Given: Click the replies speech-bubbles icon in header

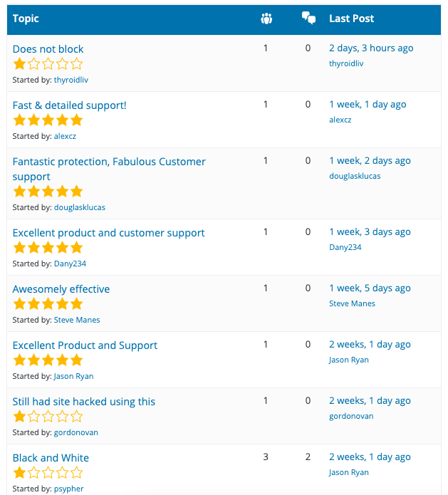Looking at the screenshot, I should (x=308, y=18).
